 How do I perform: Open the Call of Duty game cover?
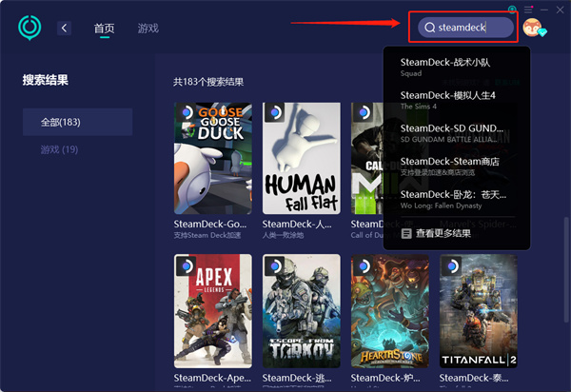coord(367,158)
